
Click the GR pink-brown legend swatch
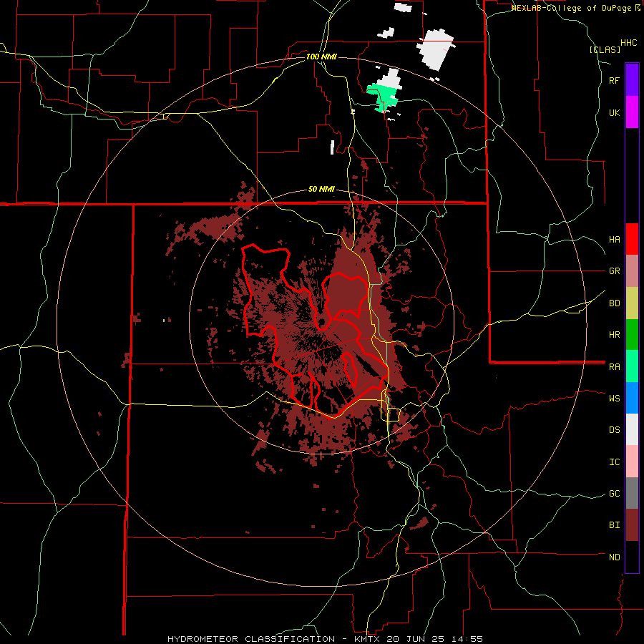632,270
